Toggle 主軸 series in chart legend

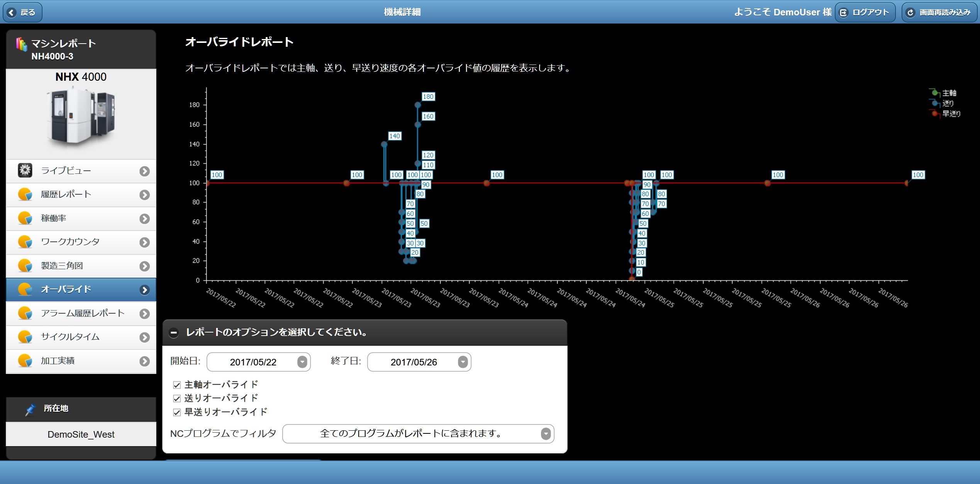coord(943,93)
